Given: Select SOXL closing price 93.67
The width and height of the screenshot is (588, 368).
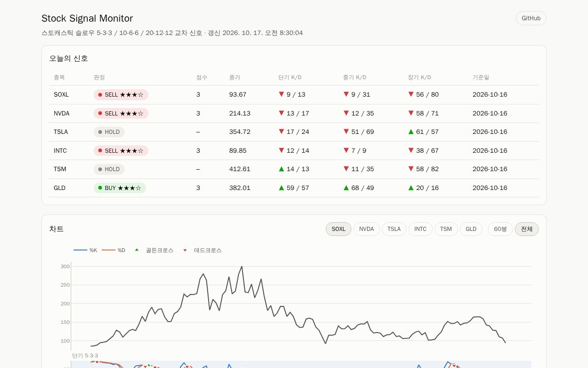Looking at the screenshot, I should (x=238, y=95).
